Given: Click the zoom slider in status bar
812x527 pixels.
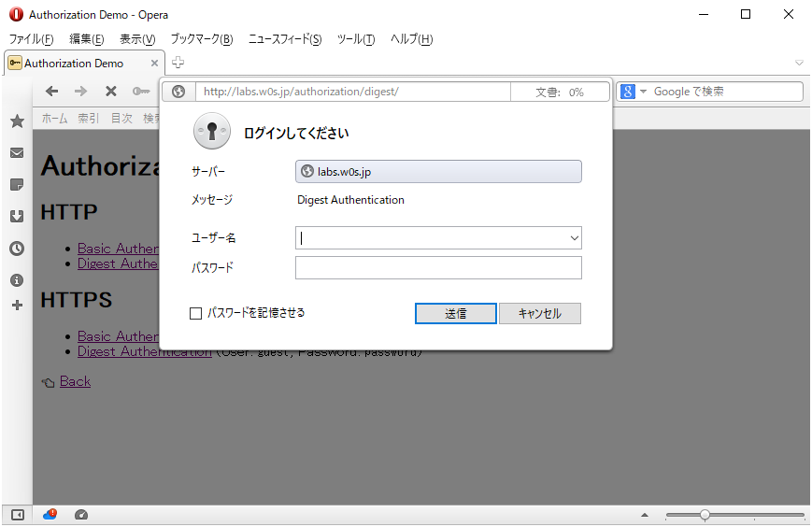Looking at the screenshot, I should 705,515.
